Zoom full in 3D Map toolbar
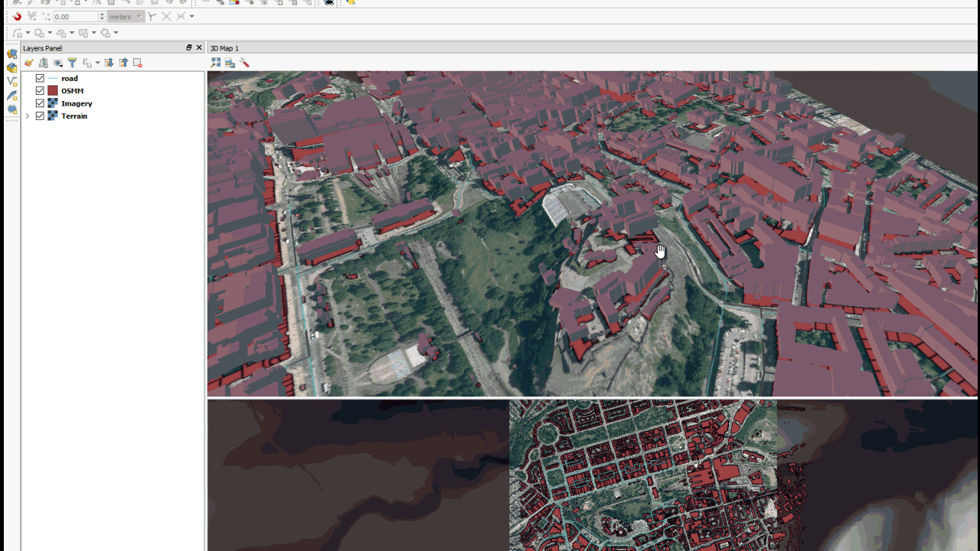 tap(216, 63)
